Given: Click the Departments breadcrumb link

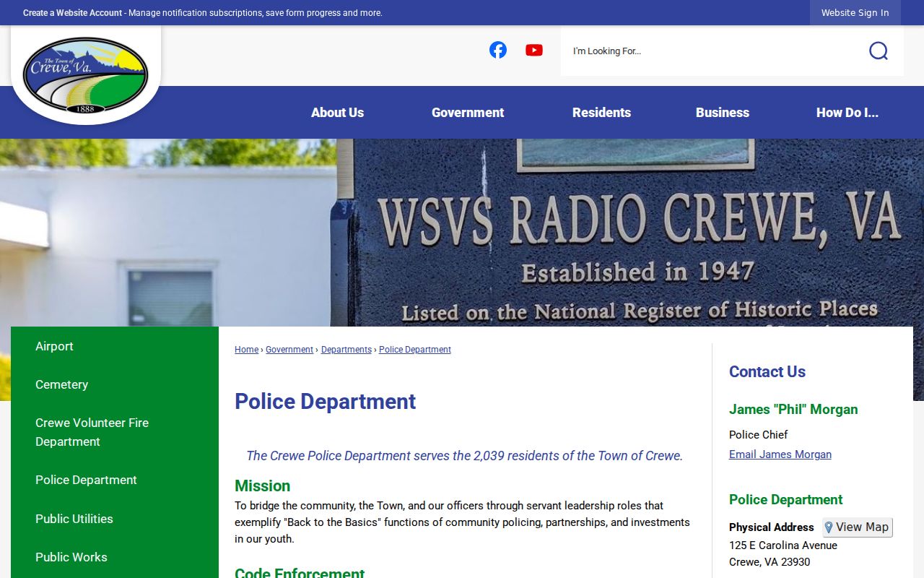Looking at the screenshot, I should click(x=346, y=350).
